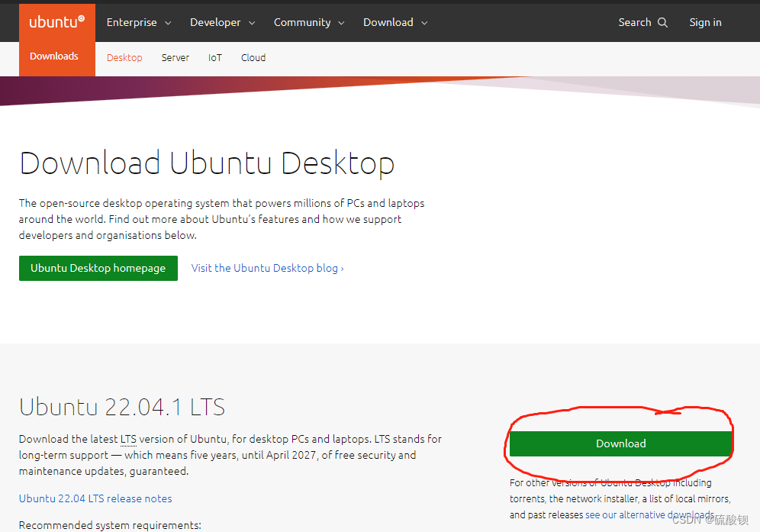Switch to the Cloud tab

click(x=253, y=58)
